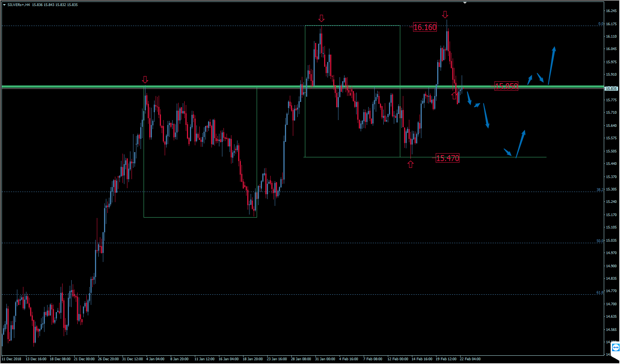Click the 38.2 Fibonacci level label
The image size is (620, 364).
pos(600,190)
